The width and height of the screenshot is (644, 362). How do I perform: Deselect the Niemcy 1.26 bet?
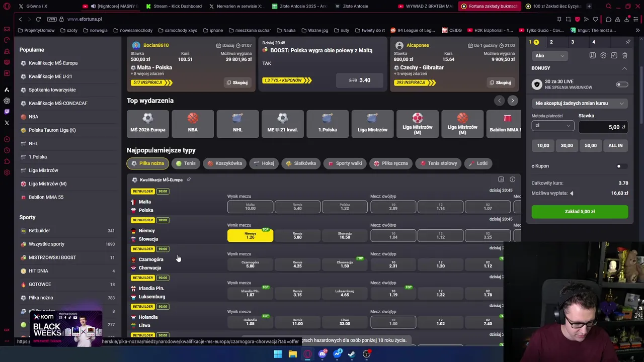coord(250,235)
